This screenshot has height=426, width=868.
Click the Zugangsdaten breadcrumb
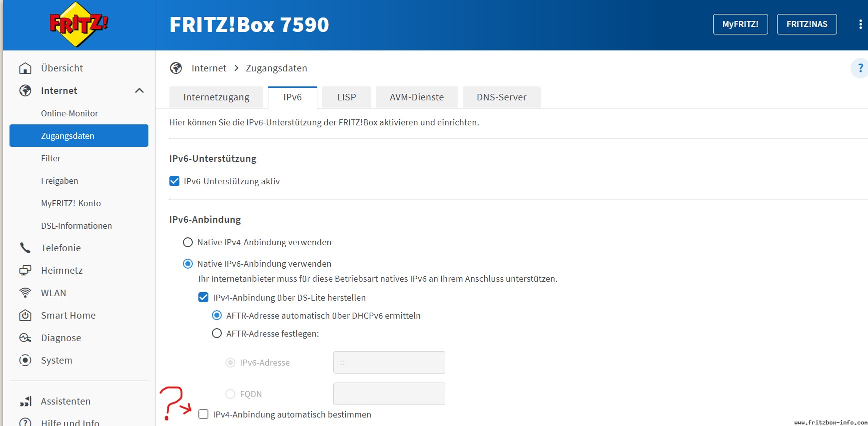tap(276, 68)
